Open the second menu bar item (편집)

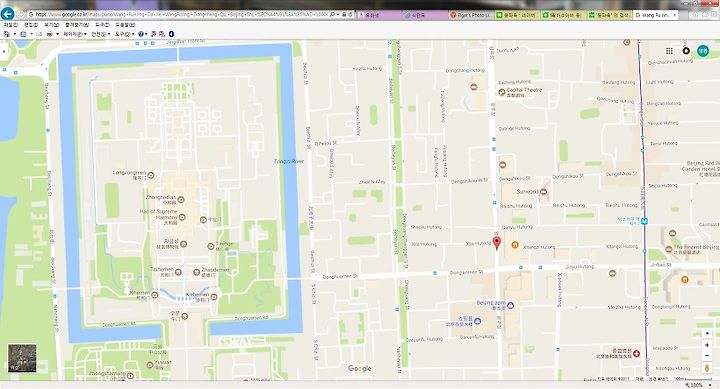31,25
